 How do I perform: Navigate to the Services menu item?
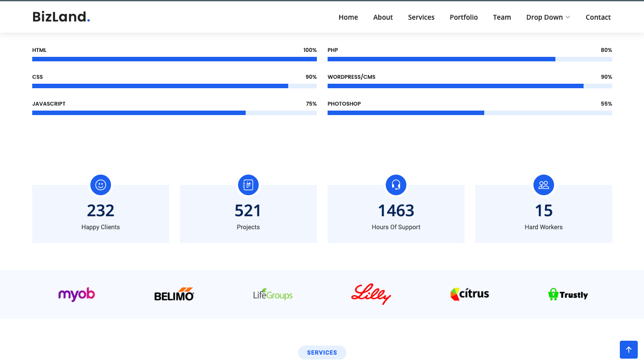point(421,17)
